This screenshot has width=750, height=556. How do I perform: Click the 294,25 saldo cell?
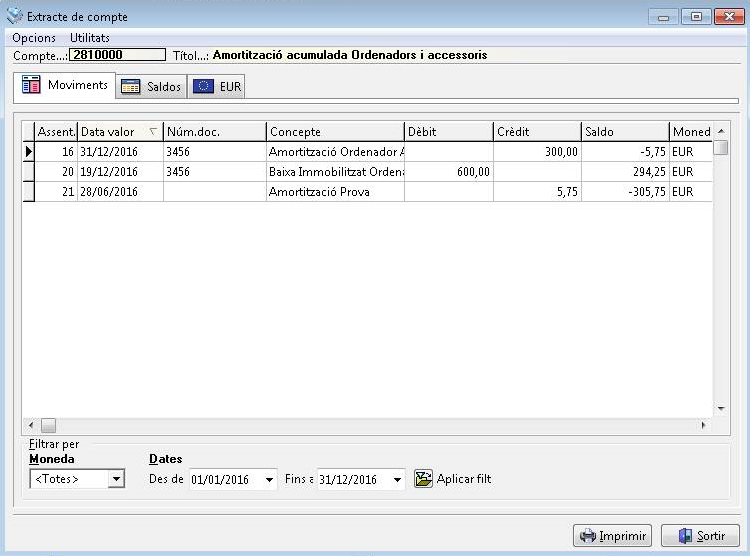point(625,172)
